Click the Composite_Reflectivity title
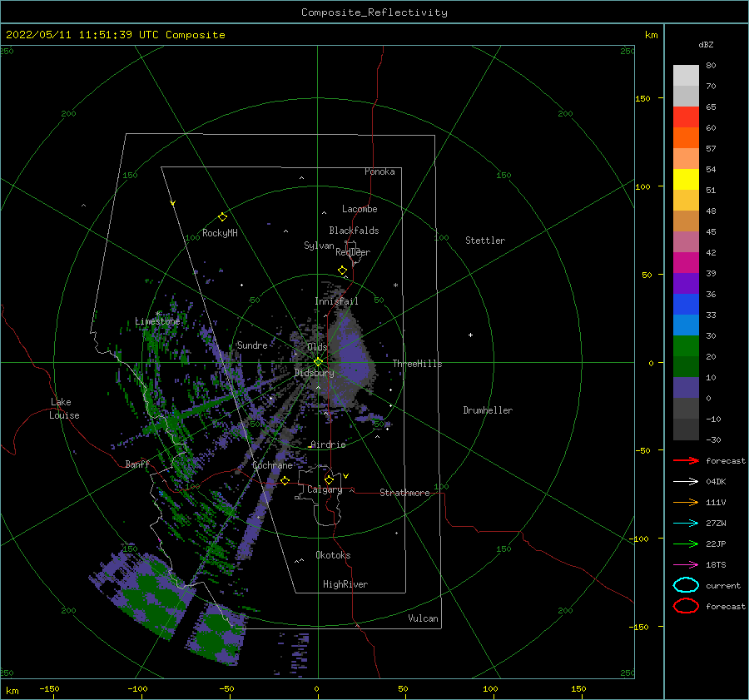Screen dimensions: 749x700 [x=374, y=12]
